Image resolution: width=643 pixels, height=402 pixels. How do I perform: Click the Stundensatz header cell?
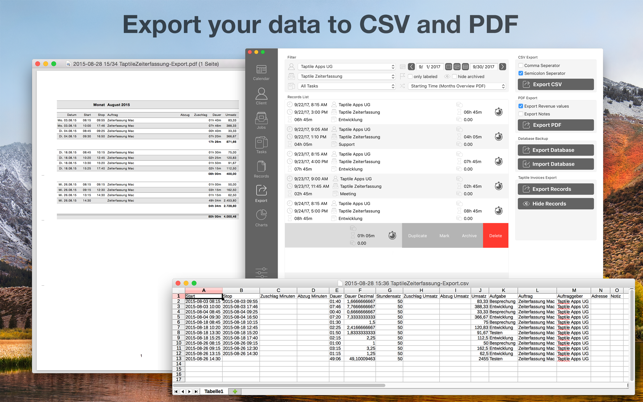390,296
